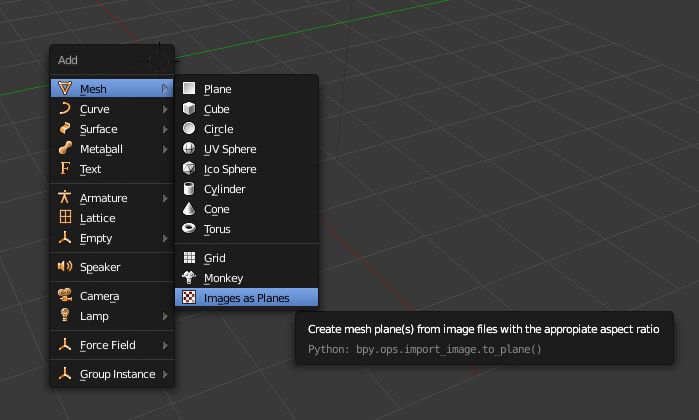This screenshot has height=420, width=699.
Task: Click the Speaker icon
Action: tap(65, 266)
